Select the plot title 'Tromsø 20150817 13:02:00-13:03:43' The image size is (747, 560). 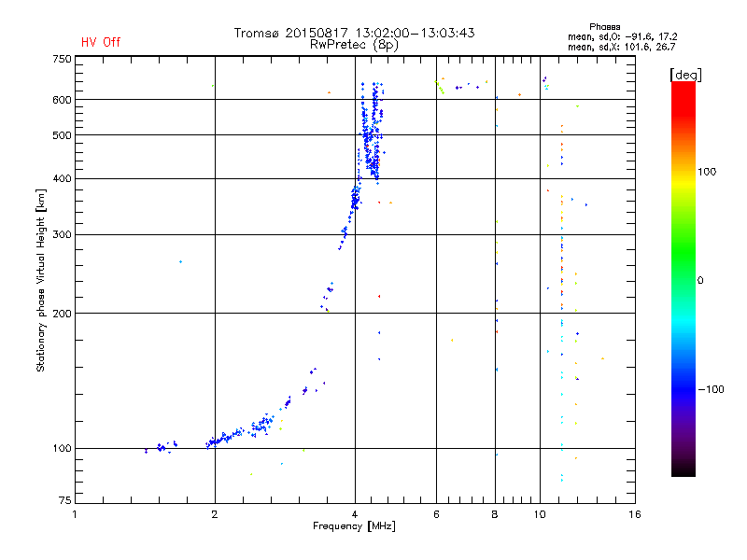point(354,33)
